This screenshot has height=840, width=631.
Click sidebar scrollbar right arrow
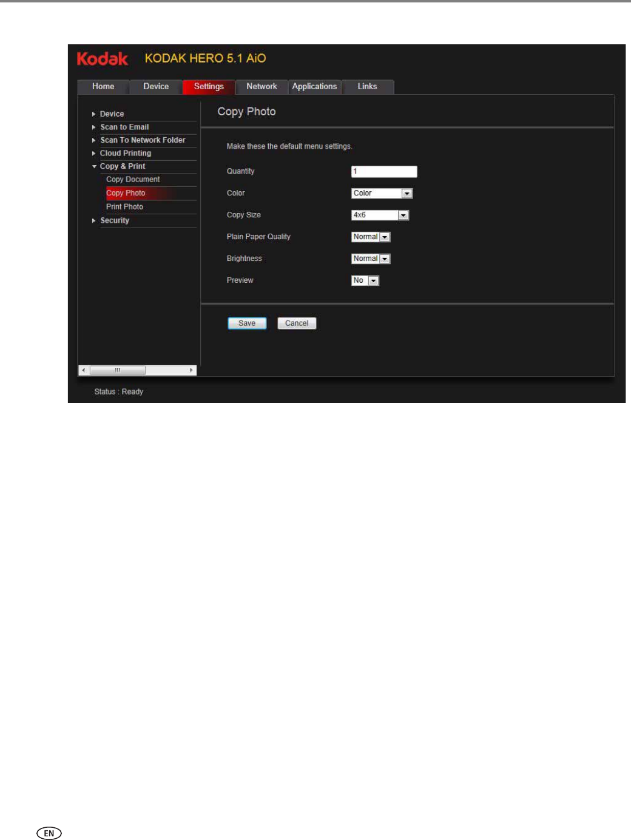tap(191, 370)
